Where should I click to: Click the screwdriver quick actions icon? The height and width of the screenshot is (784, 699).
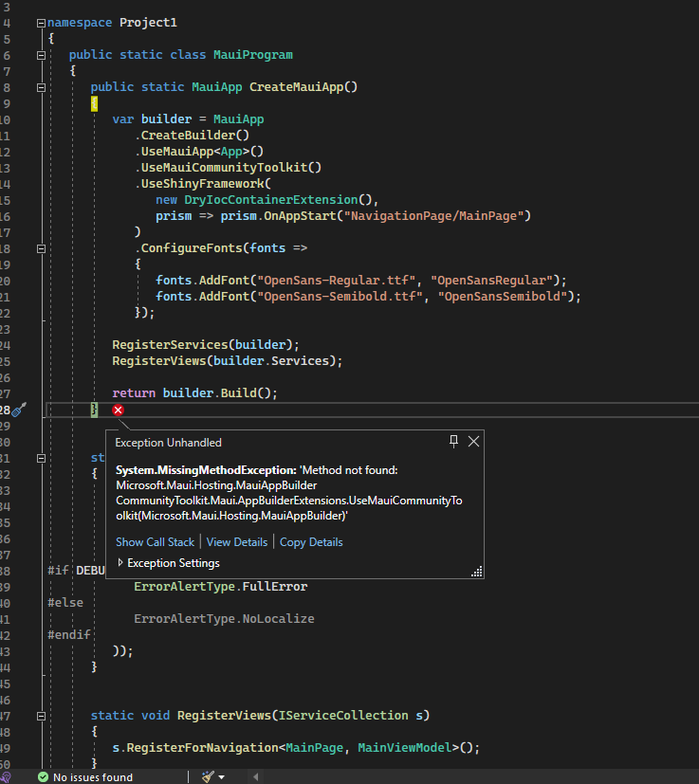[x=19, y=410]
